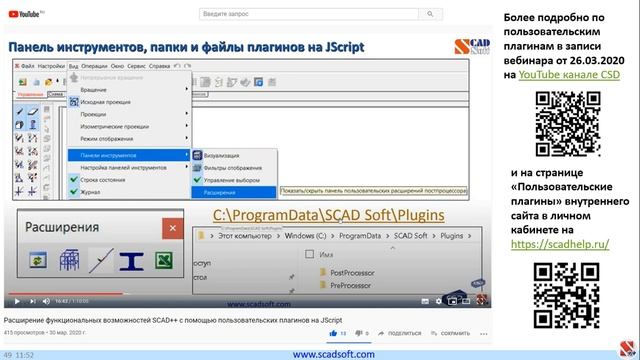Open the Настройки menu
Viewport: 640px width, 360px height.
point(51,66)
